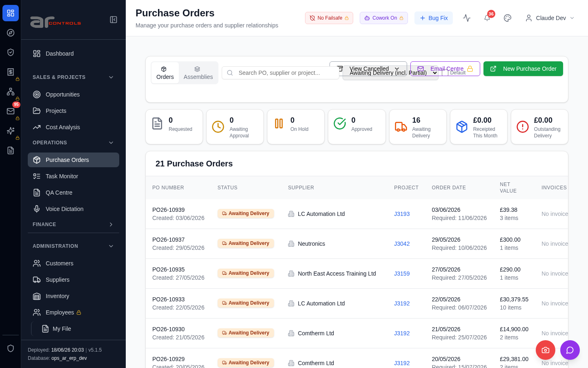Collapse the Operations section

click(73, 143)
